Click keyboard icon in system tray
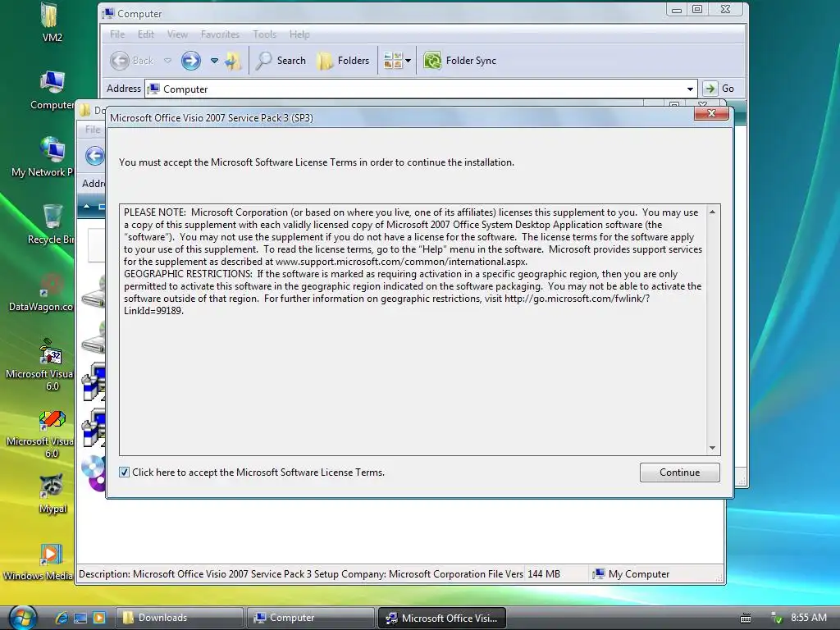This screenshot has height=630, width=840. [x=745, y=619]
